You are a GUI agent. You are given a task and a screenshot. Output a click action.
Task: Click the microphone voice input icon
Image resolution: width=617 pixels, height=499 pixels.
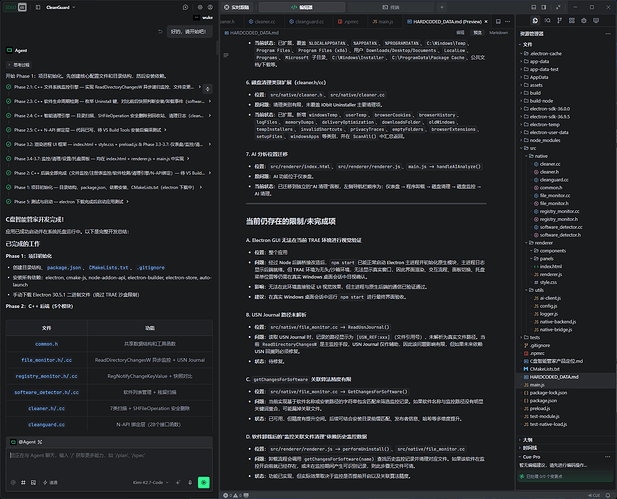pyautogui.click(x=190, y=482)
